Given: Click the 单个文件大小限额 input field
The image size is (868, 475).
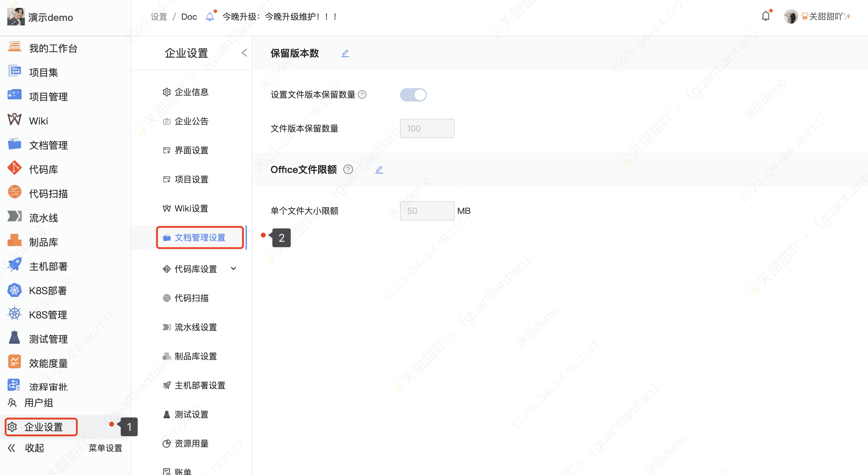Looking at the screenshot, I should [x=427, y=211].
